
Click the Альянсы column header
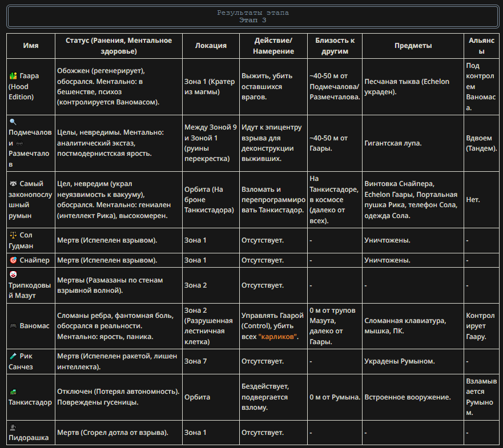pyautogui.click(x=481, y=46)
